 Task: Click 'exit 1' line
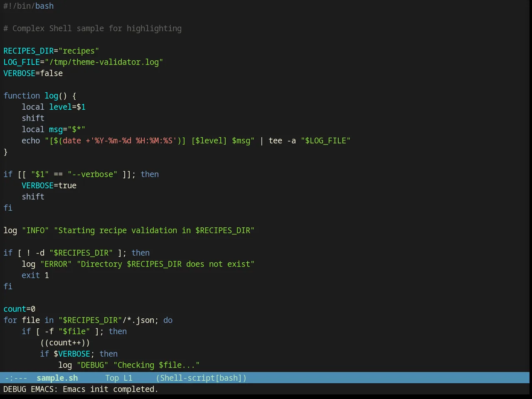pyautogui.click(x=35, y=275)
